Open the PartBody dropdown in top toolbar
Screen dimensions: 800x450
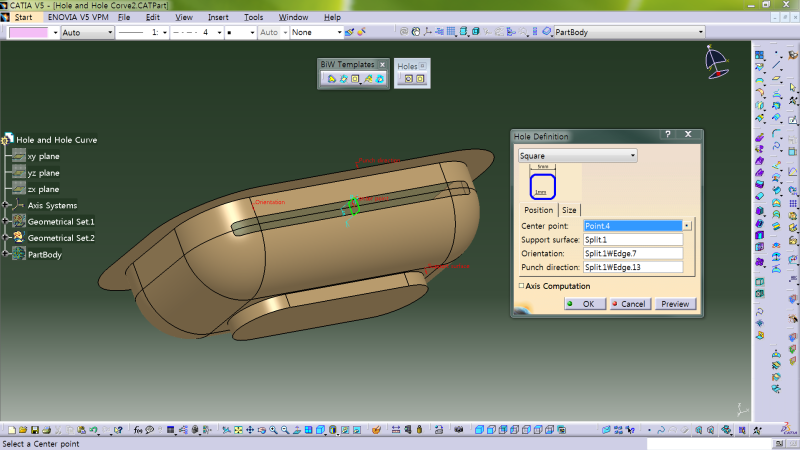pyautogui.click(x=701, y=32)
